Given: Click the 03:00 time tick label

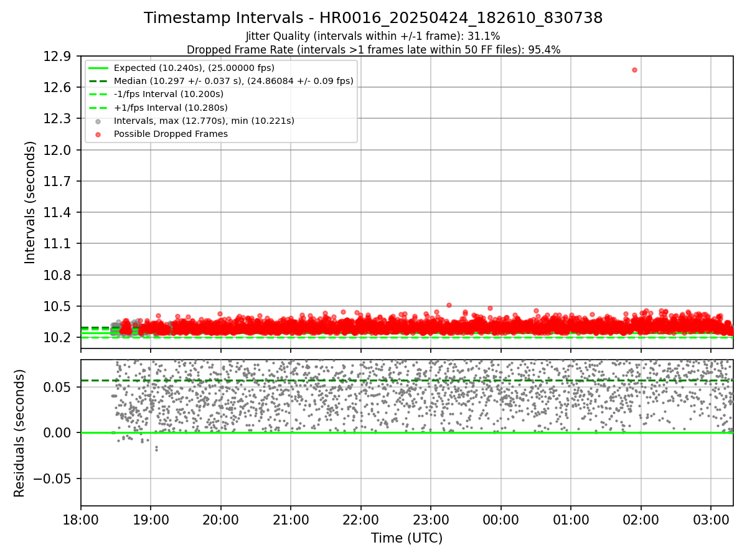Looking at the screenshot, I should pos(711,520).
